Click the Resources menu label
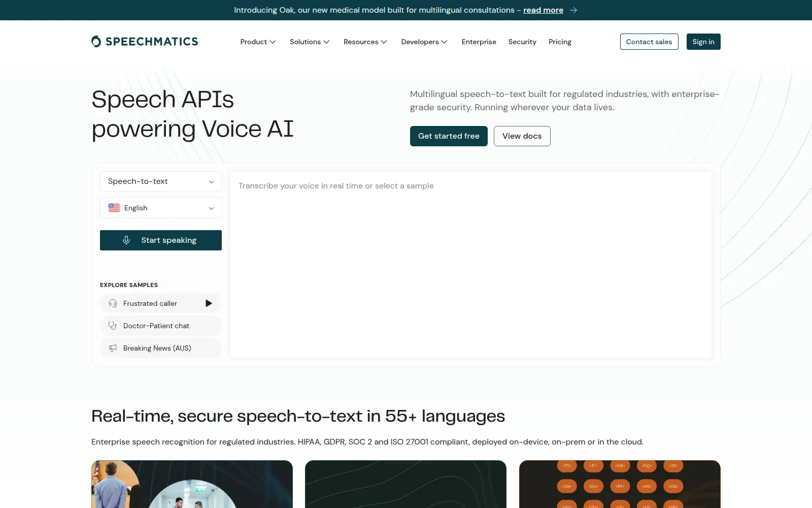812x508 pixels. [361, 42]
